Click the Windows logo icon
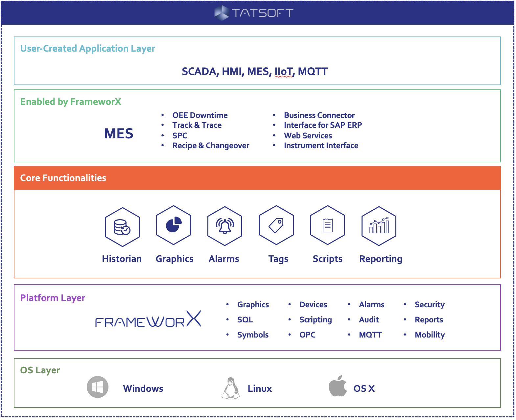This screenshot has width=516, height=420. [98, 387]
